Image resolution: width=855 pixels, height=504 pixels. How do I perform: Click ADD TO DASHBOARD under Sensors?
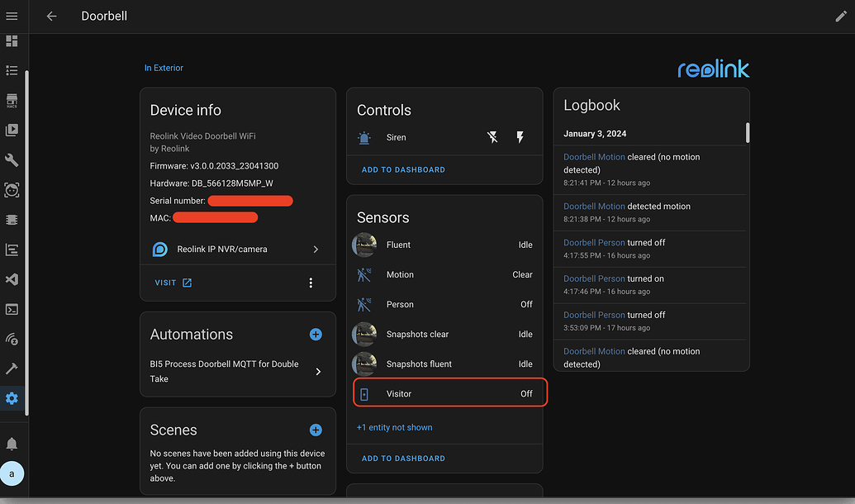403,458
